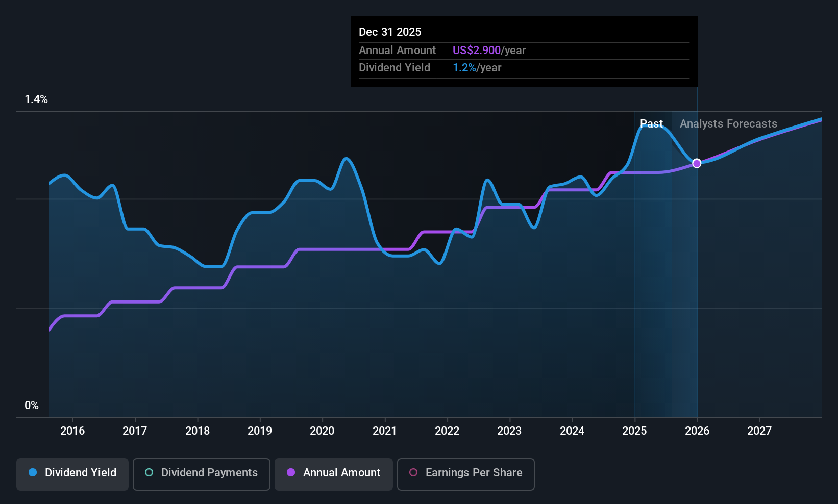Click the purple Annual Amount legend dot
The width and height of the screenshot is (838, 504).
291,472
